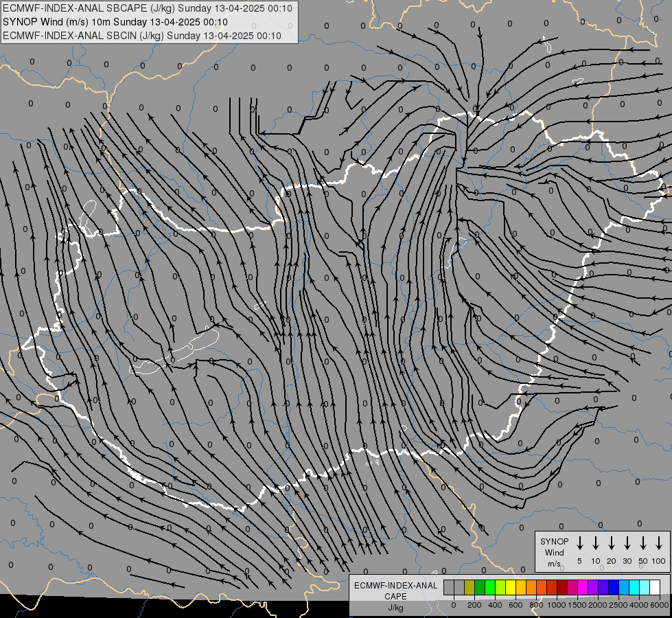Click the 'SYNOP Wind m/s' legend label
This screenshot has width=672, height=618.
pyautogui.click(x=554, y=553)
